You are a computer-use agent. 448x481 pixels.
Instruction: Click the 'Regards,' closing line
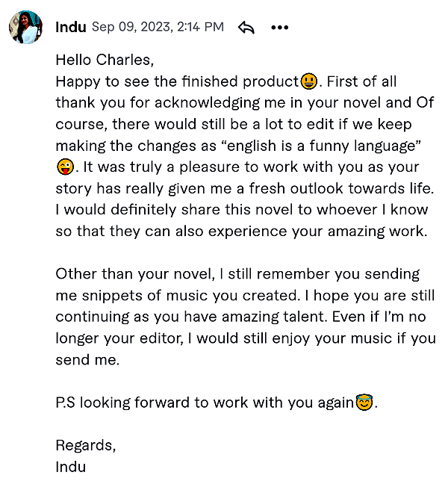click(x=86, y=445)
